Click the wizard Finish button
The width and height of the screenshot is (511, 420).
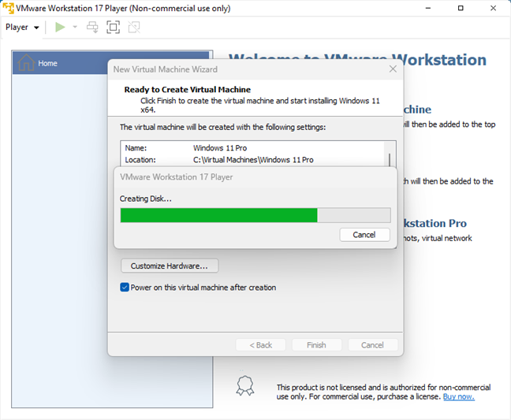[316, 345]
